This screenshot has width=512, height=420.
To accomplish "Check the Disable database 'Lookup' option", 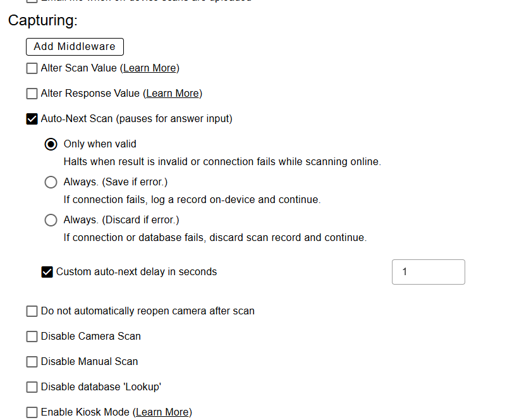I will 32,387.
